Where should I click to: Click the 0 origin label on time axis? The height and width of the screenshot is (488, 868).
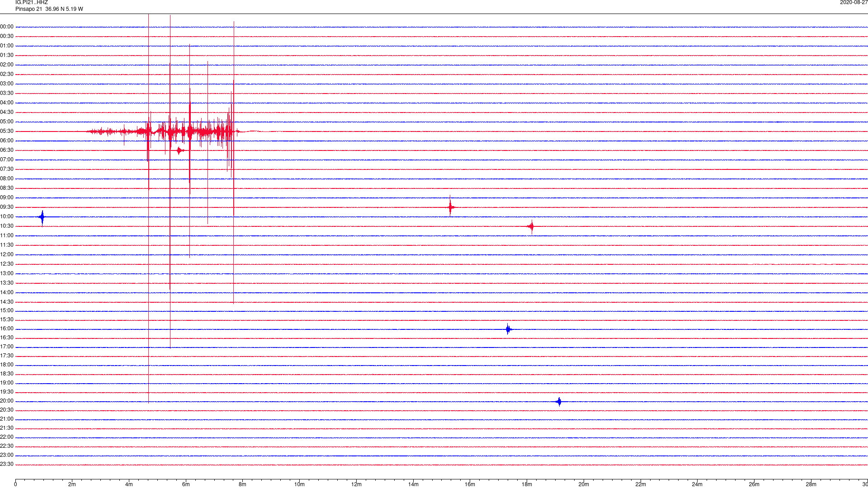click(15, 484)
